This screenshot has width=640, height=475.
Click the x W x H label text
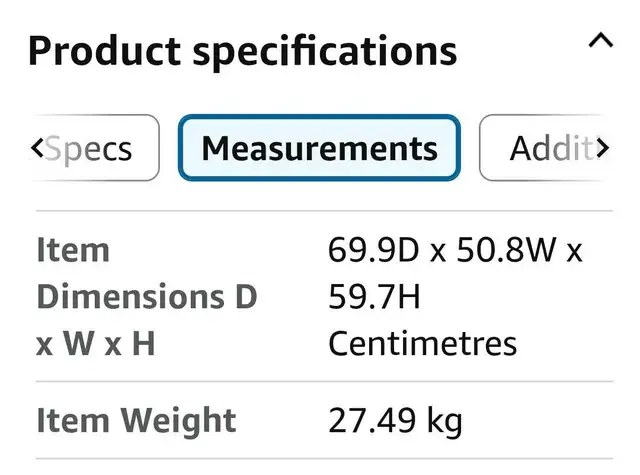96,344
